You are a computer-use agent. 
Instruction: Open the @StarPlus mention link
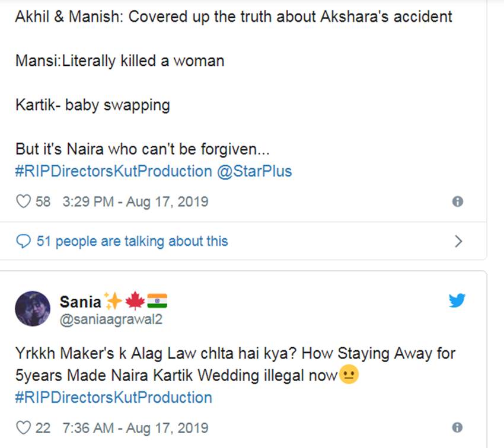(254, 171)
